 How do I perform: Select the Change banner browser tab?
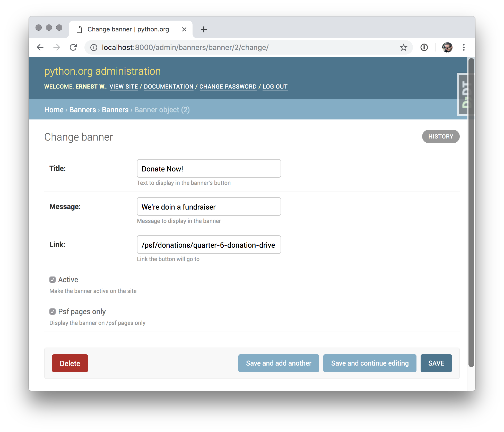(128, 29)
